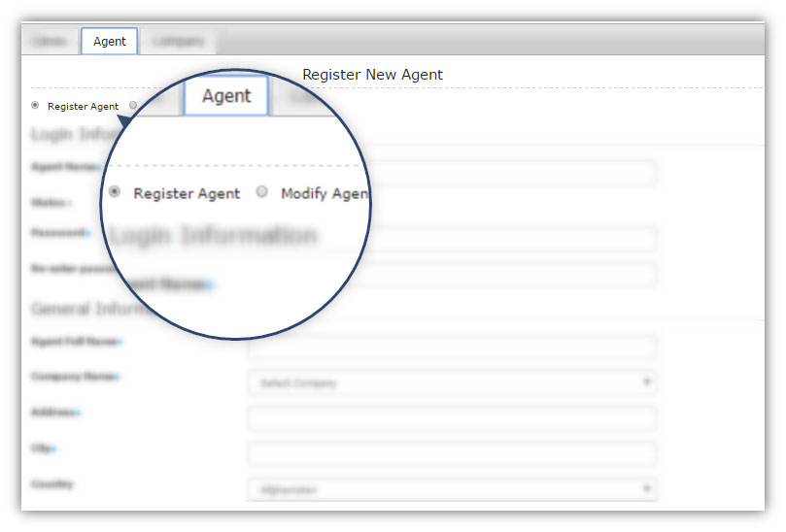Select Register Agent radio inside the magnified circle
This screenshot has height=532, width=786.
coord(115,191)
